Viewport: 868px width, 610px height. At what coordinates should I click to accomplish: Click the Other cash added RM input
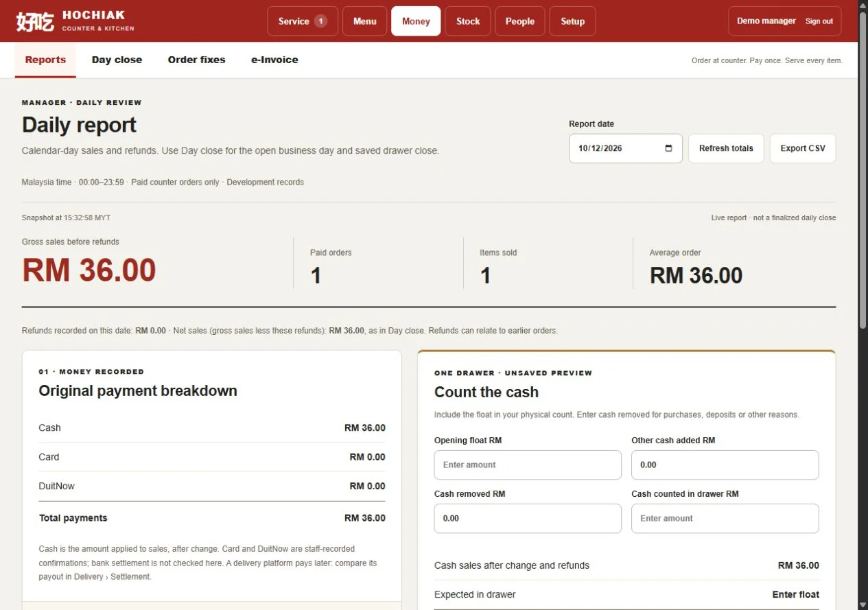(725, 465)
